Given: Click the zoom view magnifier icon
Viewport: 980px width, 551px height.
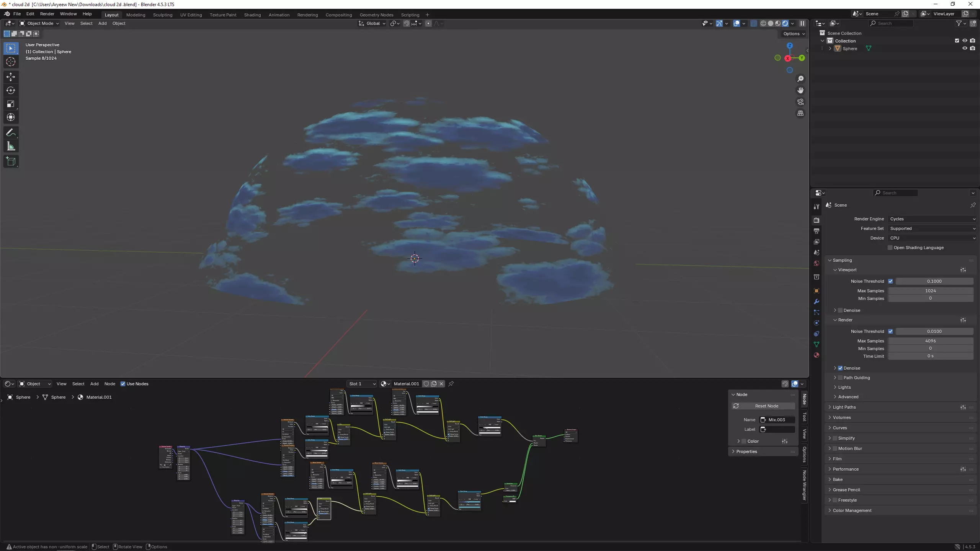Looking at the screenshot, I should [800, 79].
